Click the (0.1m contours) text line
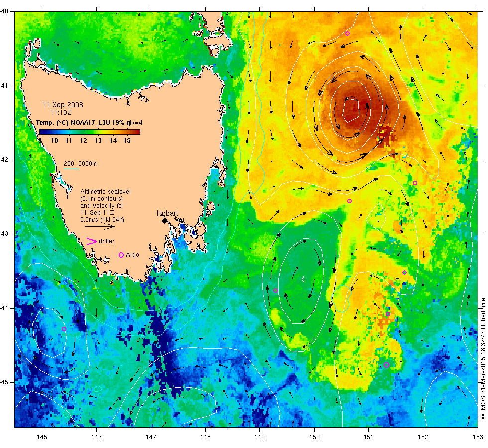The height and width of the screenshot is (448, 488). tap(102, 199)
